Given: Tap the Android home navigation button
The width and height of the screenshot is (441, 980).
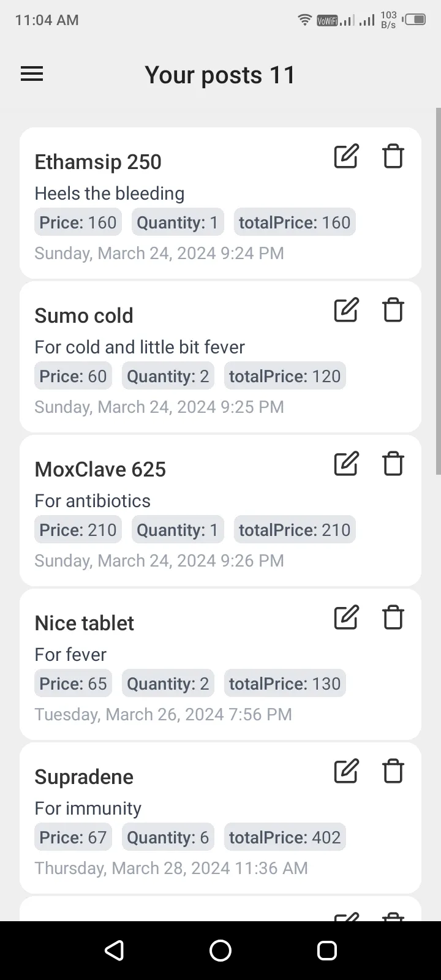Looking at the screenshot, I should pos(221,951).
